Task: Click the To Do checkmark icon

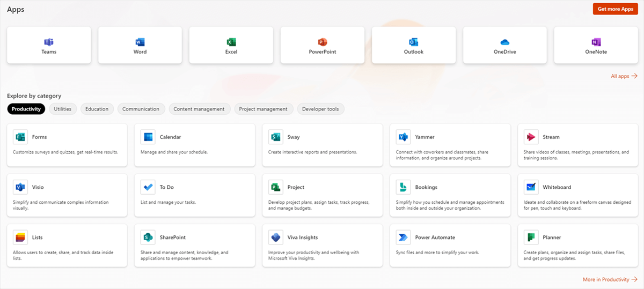Action: point(148,187)
